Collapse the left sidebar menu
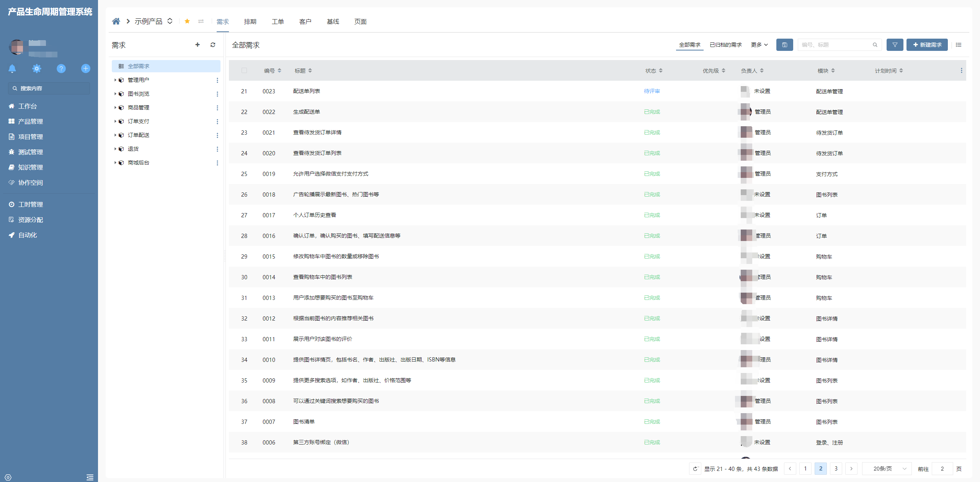This screenshot has width=980, height=482. 90,477
